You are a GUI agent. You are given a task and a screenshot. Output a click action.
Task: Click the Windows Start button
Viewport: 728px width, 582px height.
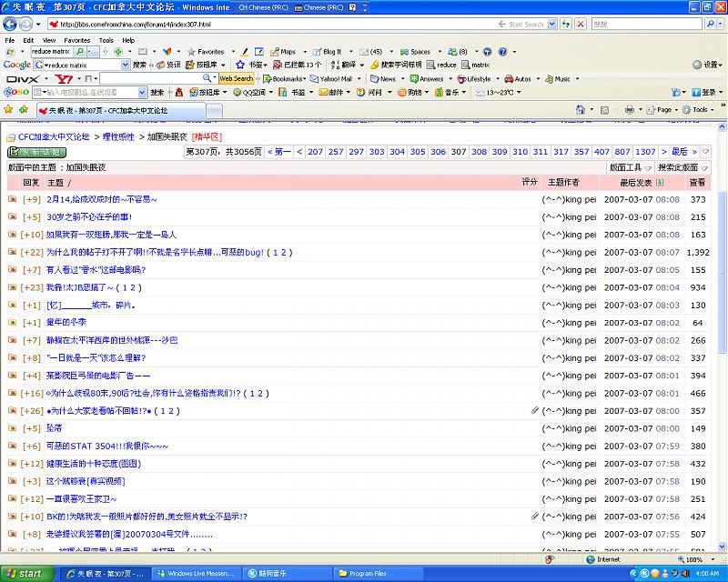[25, 574]
